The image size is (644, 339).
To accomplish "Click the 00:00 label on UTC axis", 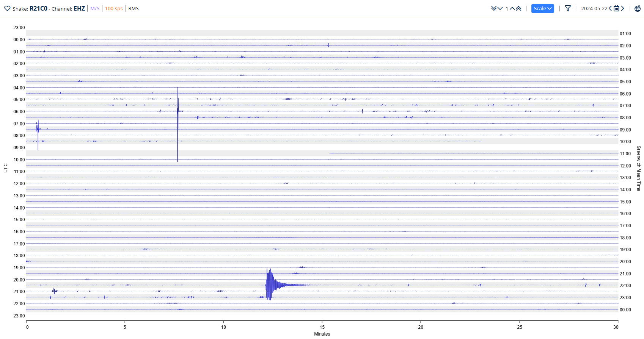I will 19,39.
